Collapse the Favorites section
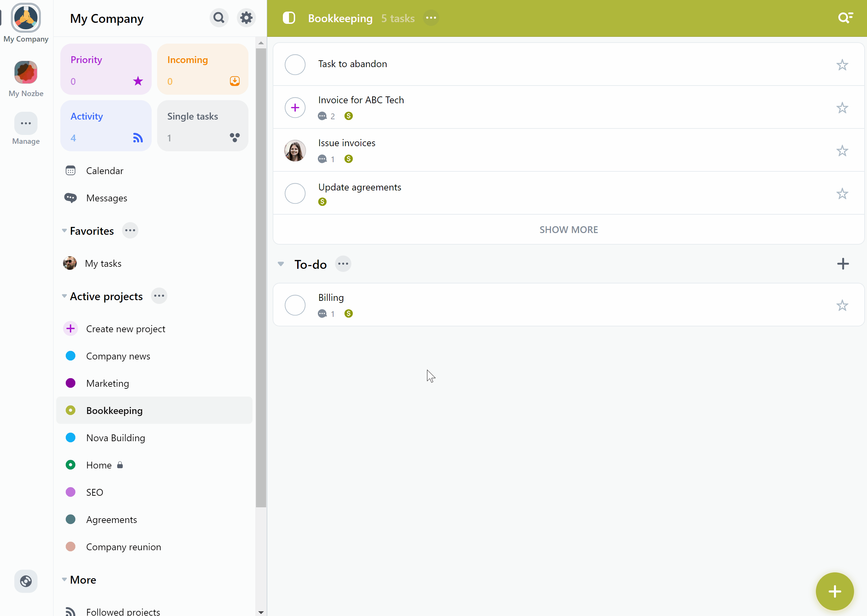Screen dimensions: 867x616 click(64, 231)
